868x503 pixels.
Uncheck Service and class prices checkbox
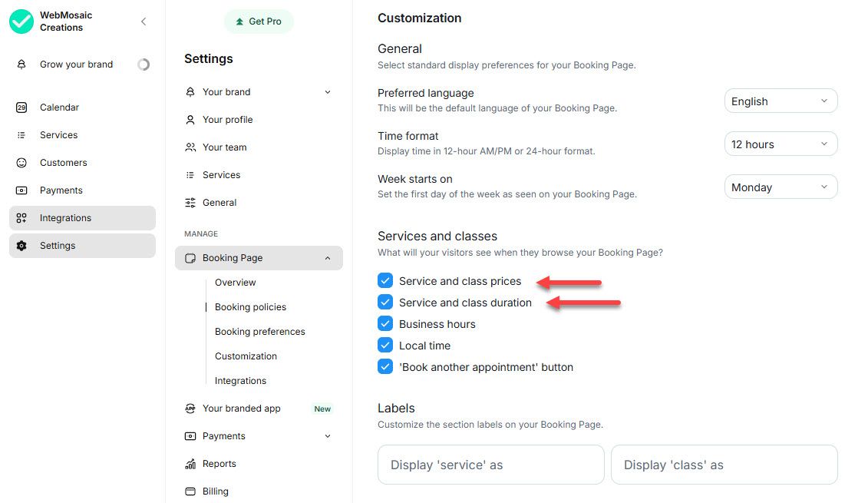pyautogui.click(x=385, y=281)
